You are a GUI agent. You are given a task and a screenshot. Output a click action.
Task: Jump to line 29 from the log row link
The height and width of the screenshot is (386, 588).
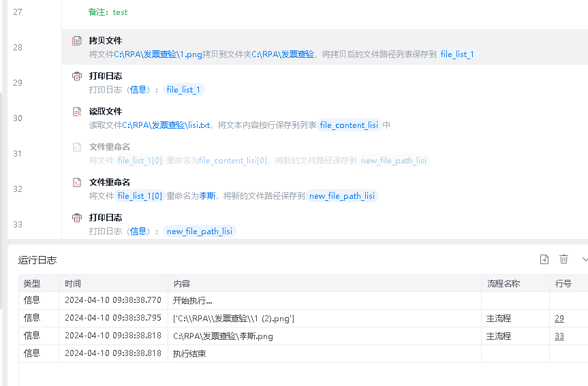559,318
